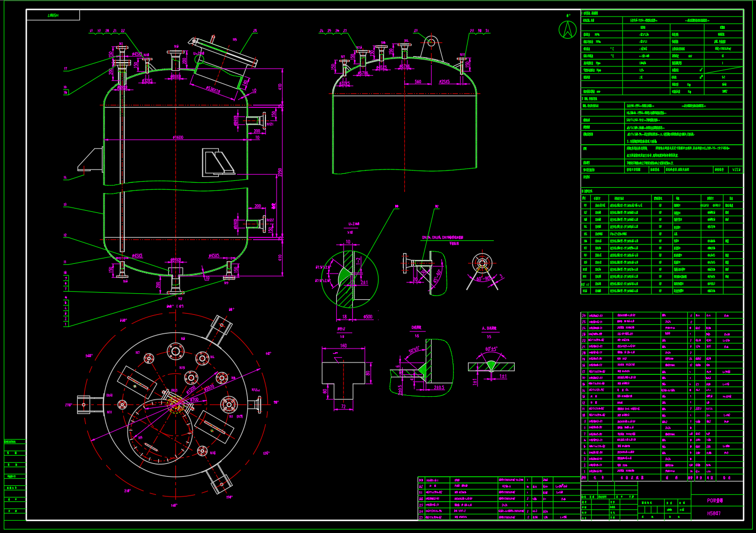Click the 50°±5° D-type weld detail
The height and width of the screenshot is (533, 756).
(x=421, y=367)
